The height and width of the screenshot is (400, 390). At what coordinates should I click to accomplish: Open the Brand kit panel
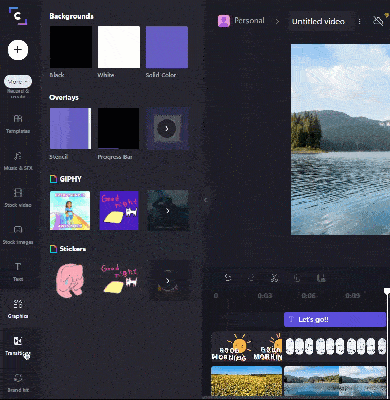[18, 383]
